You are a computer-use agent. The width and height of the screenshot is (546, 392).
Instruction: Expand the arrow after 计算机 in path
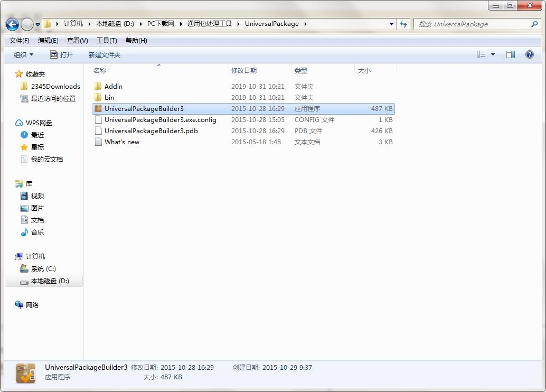[x=89, y=24]
